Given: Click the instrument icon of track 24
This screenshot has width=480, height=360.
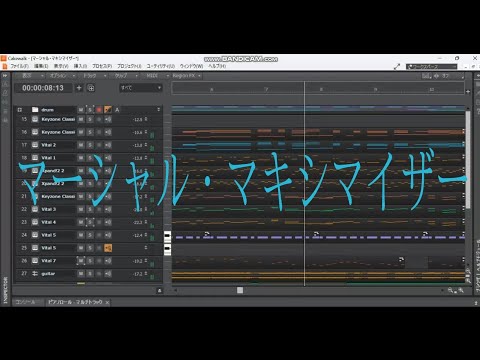Looking at the screenshot, I should 35,235.
